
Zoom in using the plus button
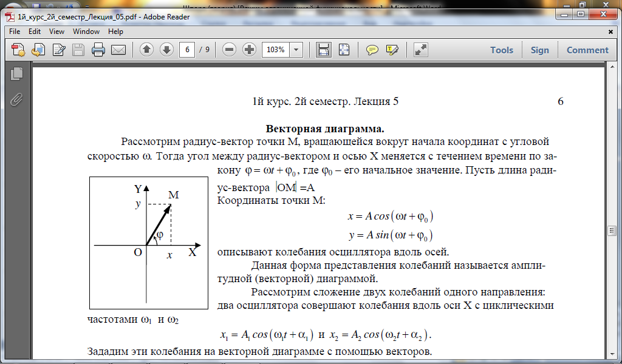coord(249,50)
